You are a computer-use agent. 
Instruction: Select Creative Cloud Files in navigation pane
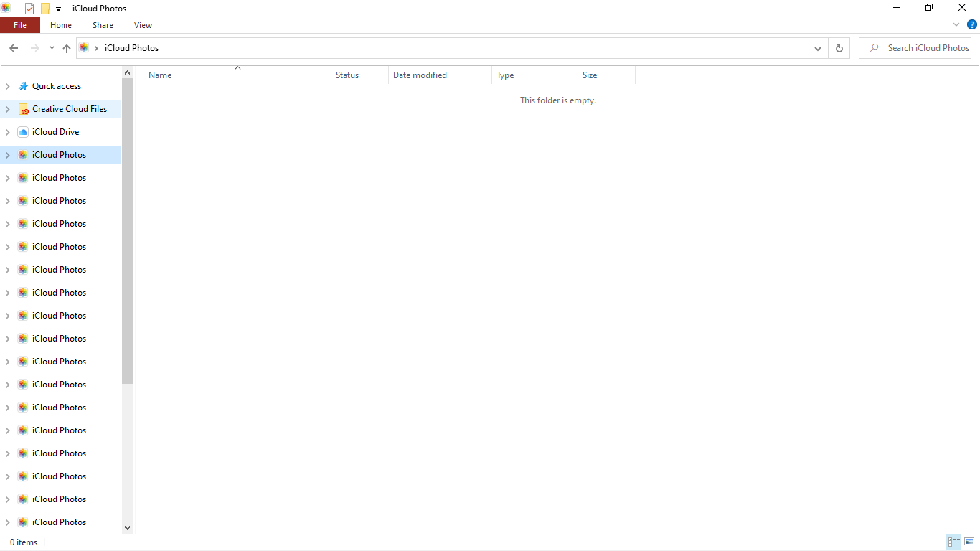70,109
